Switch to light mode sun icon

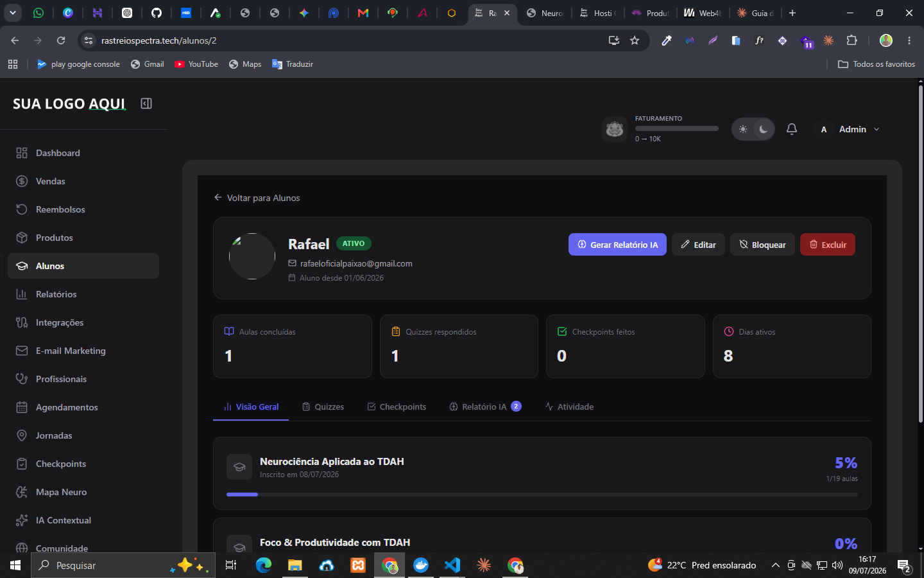[743, 129]
